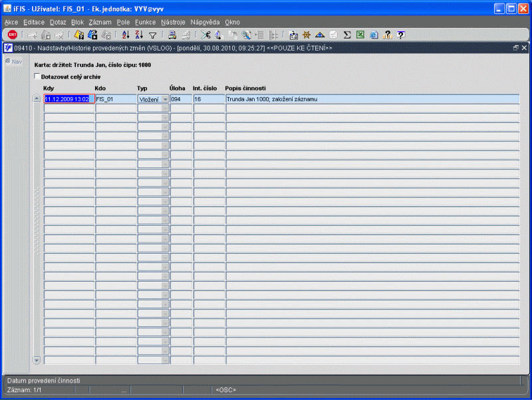Screen dimensions: 532x400
Task: Click the greyed cancel query icon
Action: 106,35
